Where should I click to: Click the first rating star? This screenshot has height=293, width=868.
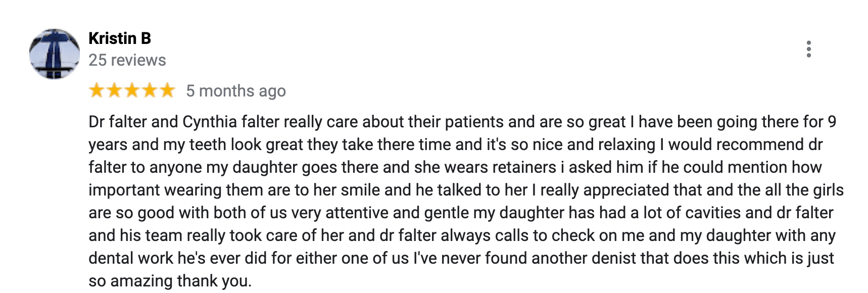97,90
